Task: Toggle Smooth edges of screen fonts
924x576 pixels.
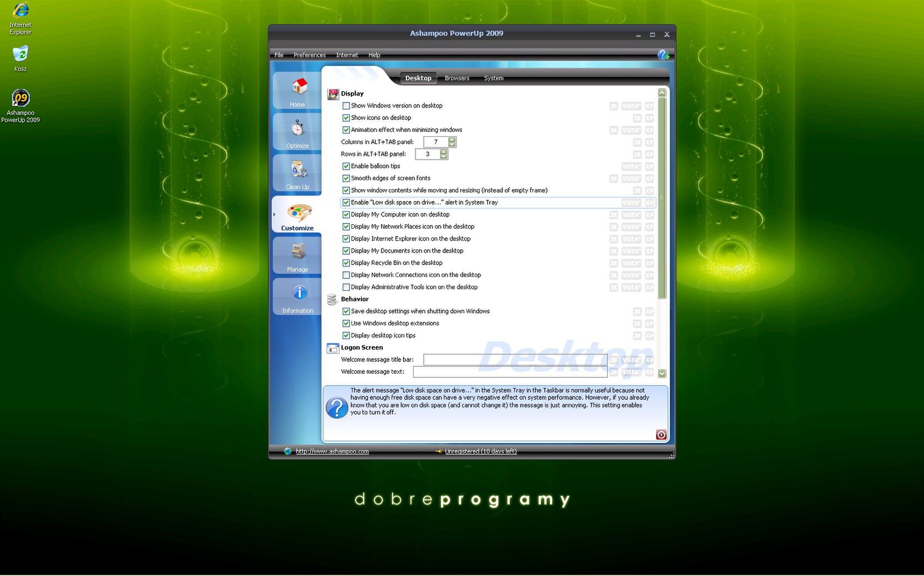Action: (346, 178)
